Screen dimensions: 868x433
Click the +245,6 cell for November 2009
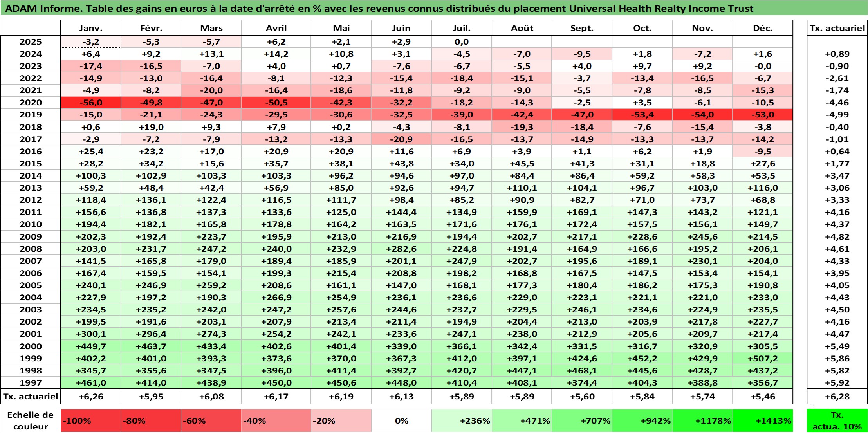[702, 237]
